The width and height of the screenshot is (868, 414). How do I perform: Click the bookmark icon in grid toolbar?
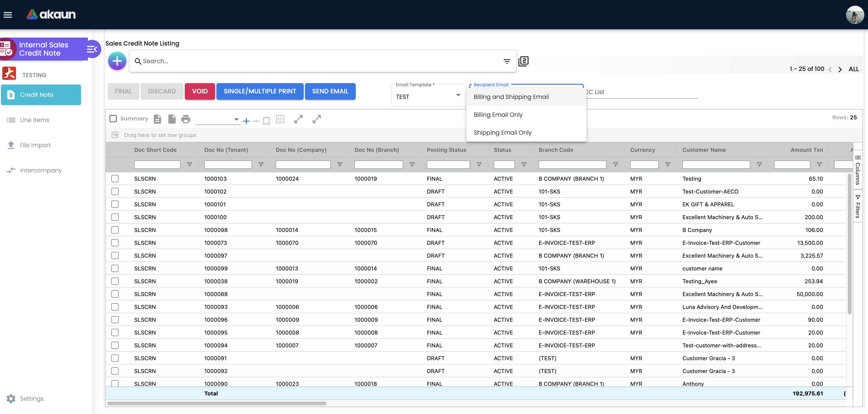pos(266,121)
